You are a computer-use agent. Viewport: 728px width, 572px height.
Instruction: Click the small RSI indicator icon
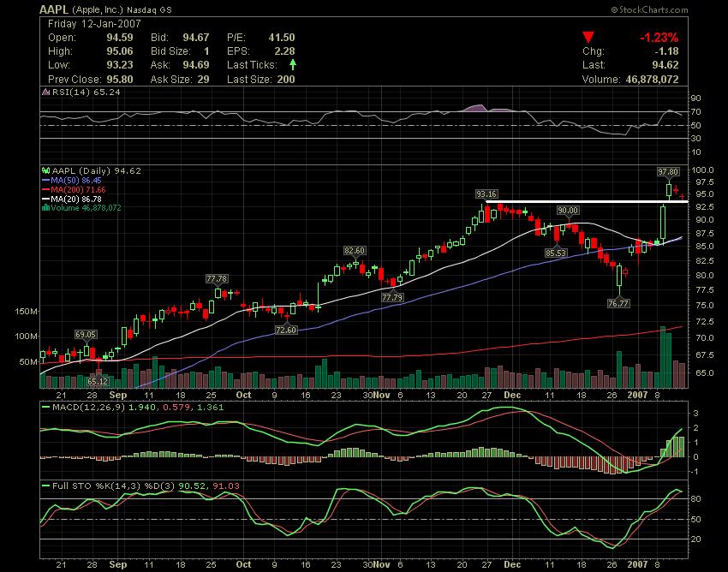45,92
